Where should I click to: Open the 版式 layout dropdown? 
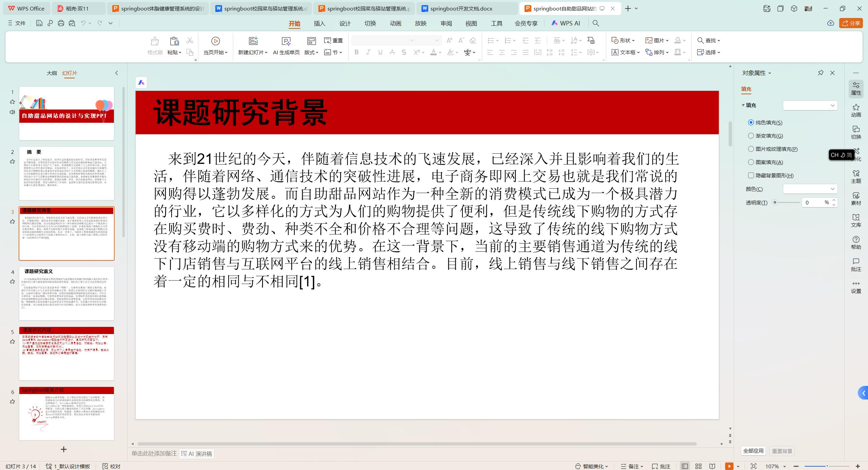pos(311,52)
